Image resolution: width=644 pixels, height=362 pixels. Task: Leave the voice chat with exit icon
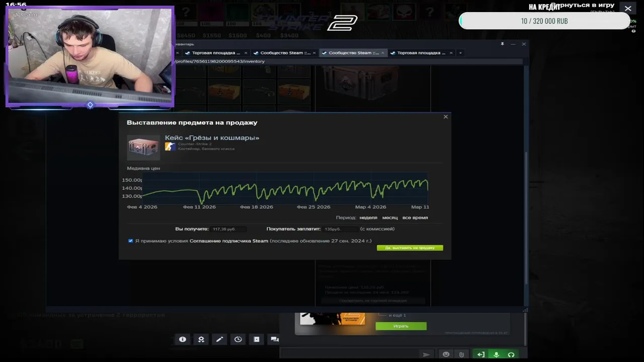tap(481, 354)
